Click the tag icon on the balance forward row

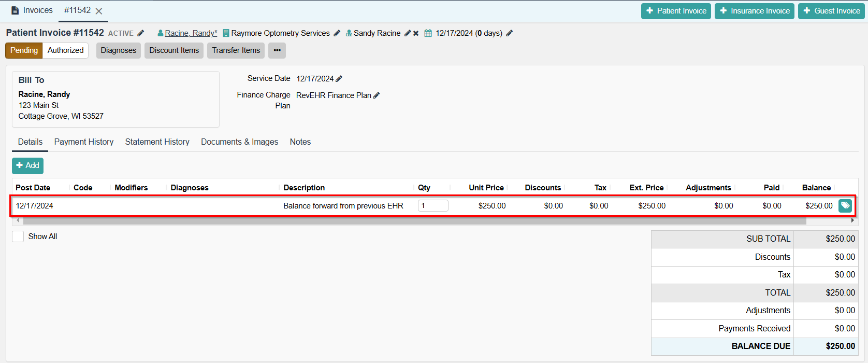(845, 206)
